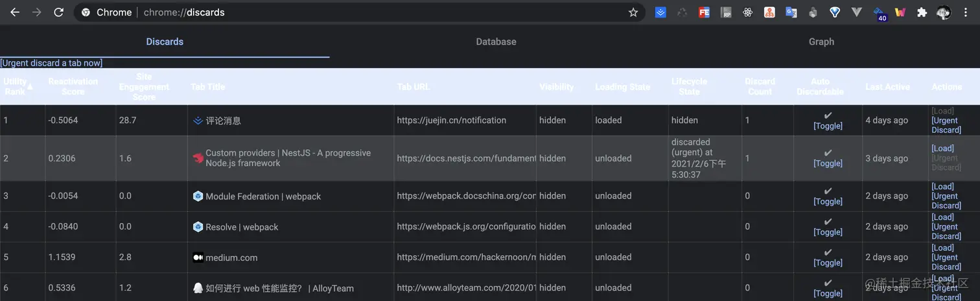Switch to the Database tab
The height and width of the screenshot is (301, 980).
(496, 42)
